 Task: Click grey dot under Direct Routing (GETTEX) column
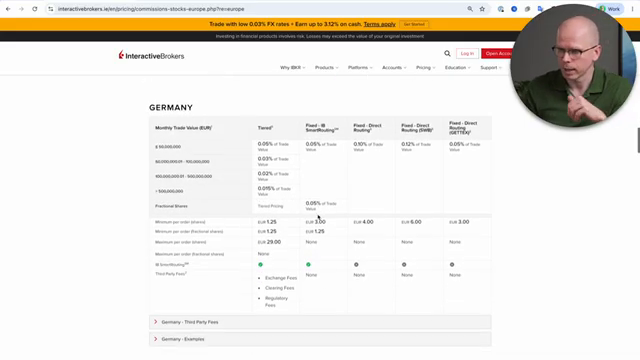[452, 264]
